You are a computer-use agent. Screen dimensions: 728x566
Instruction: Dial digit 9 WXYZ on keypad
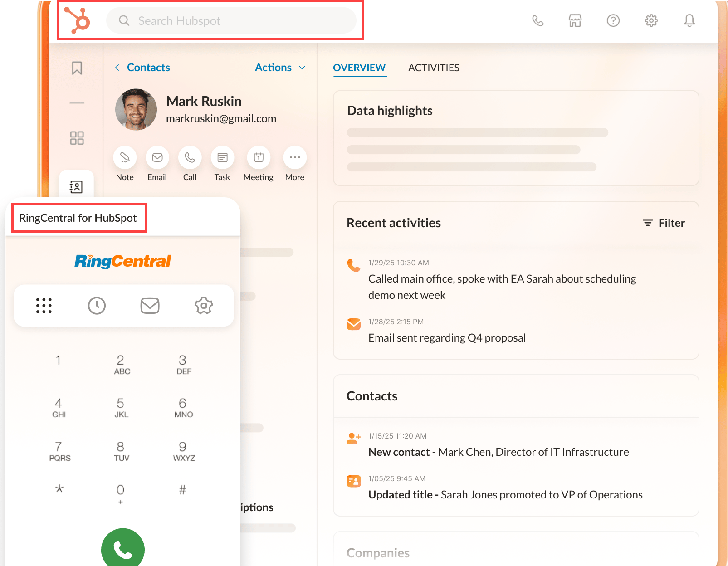pos(184,451)
